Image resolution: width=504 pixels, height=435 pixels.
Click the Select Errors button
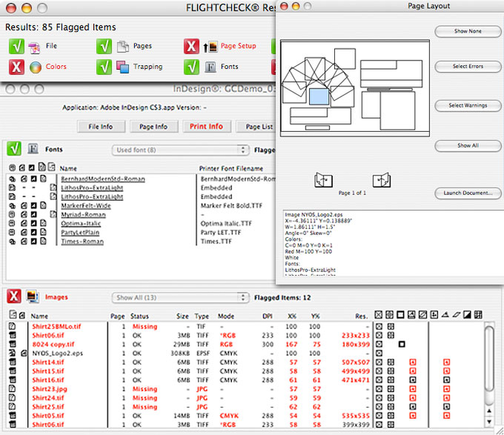pos(468,66)
